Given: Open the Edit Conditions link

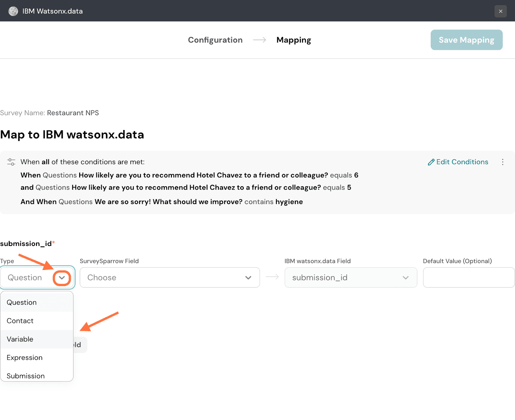Looking at the screenshot, I should coord(458,162).
